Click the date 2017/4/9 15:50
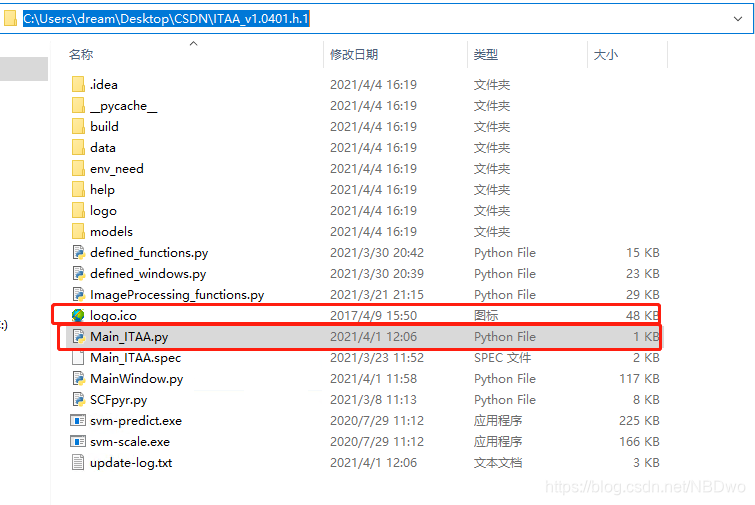 click(374, 316)
